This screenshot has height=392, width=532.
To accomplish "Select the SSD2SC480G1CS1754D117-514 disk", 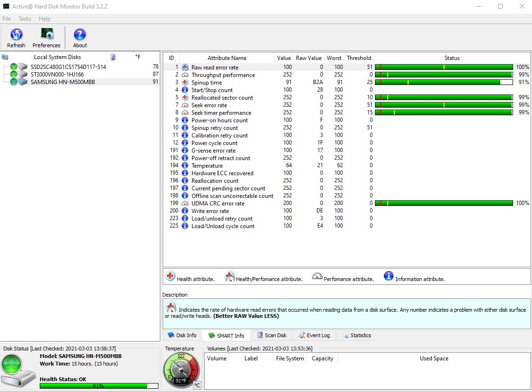I will click(68, 67).
